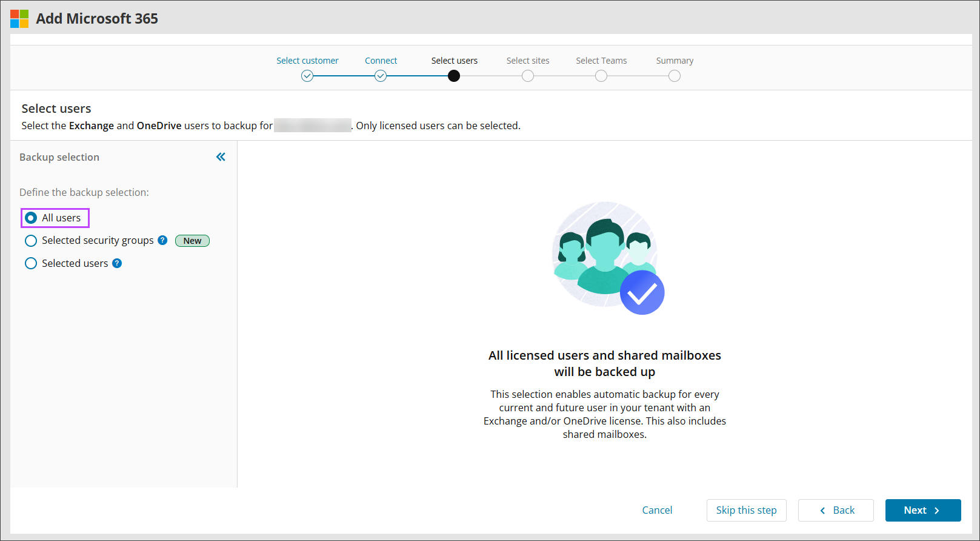
Task: Select the All users radio option
Action: [31, 218]
